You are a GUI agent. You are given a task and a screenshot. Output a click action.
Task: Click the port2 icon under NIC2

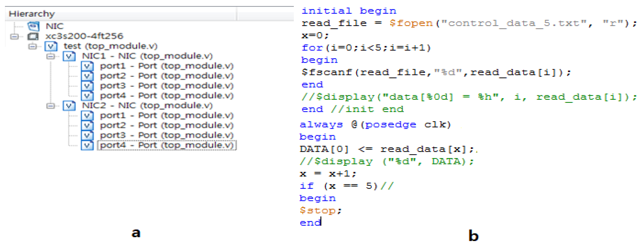[x=87, y=125]
